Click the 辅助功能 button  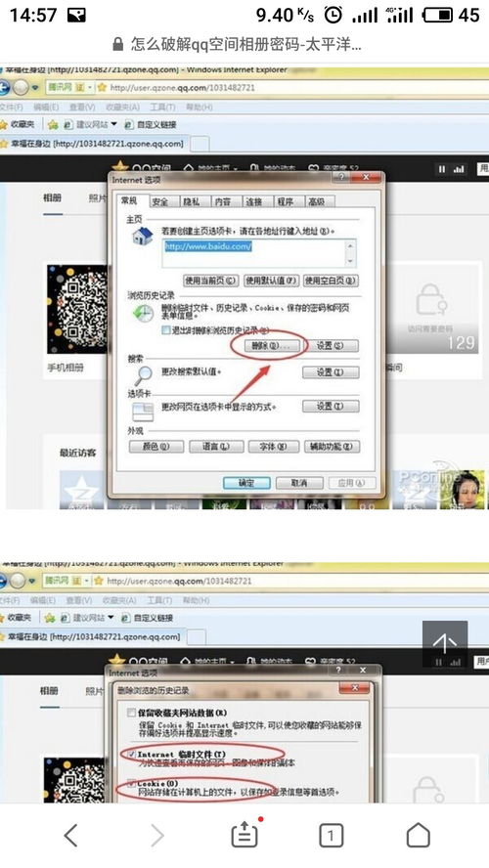click(x=332, y=446)
